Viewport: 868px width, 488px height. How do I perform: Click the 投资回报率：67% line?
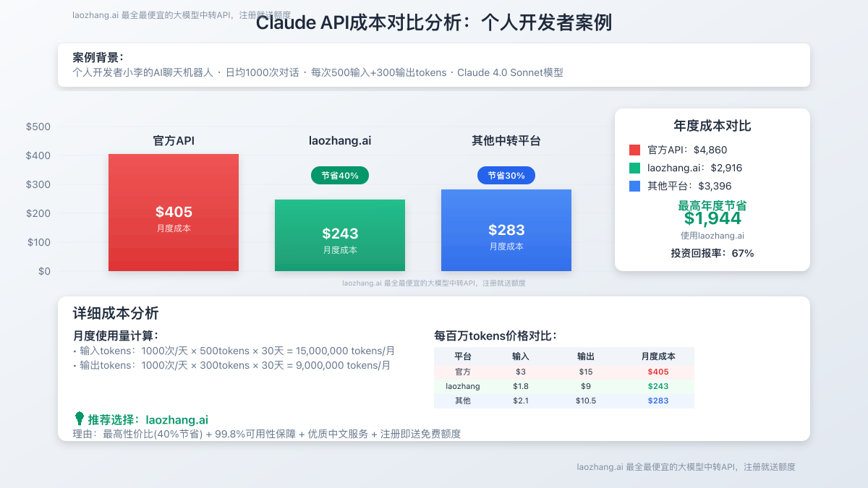[x=712, y=253]
